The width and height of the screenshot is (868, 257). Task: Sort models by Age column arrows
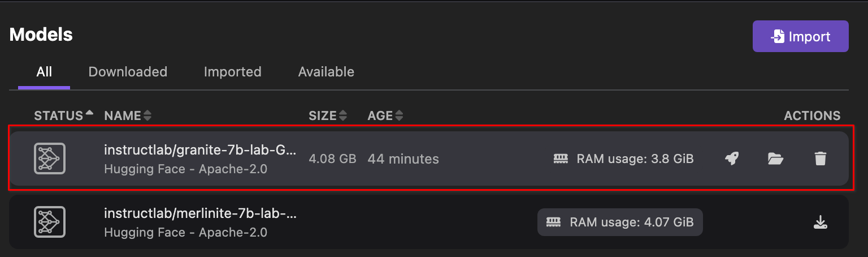pos(399,115)
